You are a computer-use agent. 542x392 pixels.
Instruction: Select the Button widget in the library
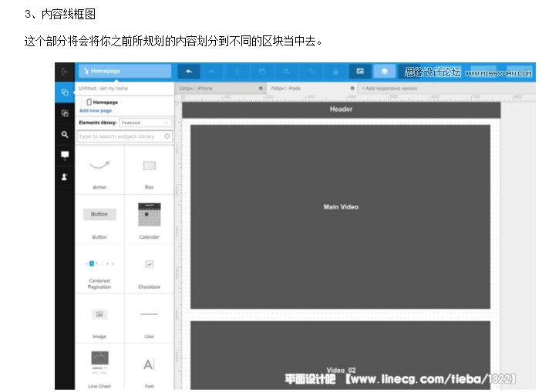click(99, 219)
